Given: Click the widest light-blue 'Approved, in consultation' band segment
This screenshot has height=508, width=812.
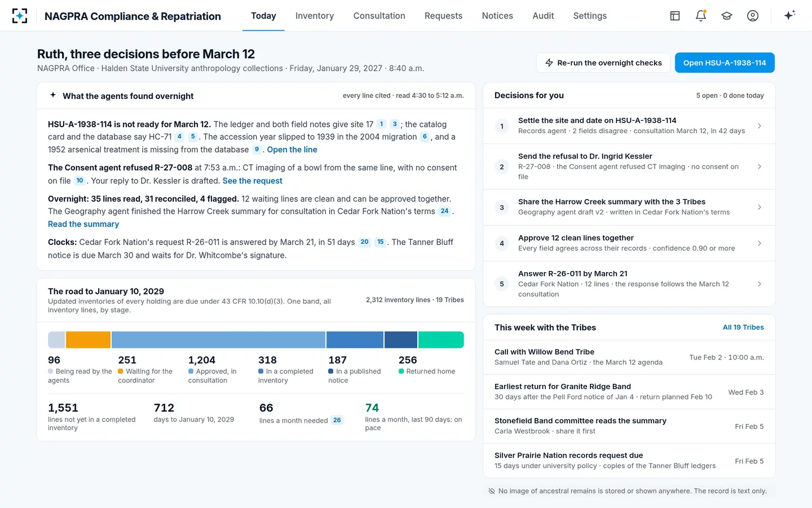Looking at the screenshot, I should pos(218,340).
